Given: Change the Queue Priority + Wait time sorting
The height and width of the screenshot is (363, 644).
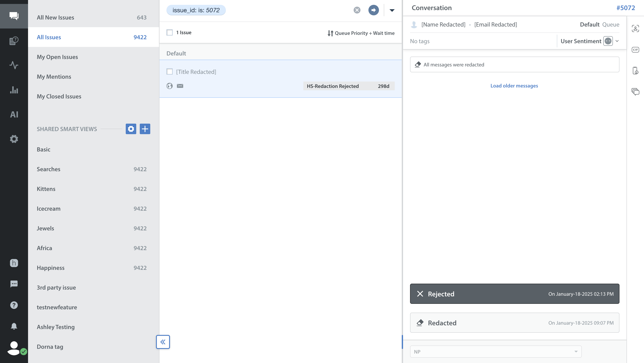Looking at the screenshot, I should (x=361, y=33).
